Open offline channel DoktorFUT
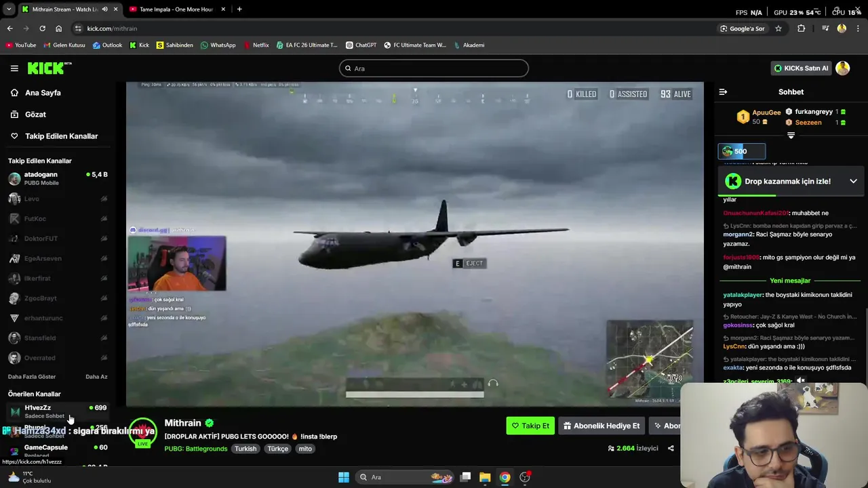 point(58,239)
